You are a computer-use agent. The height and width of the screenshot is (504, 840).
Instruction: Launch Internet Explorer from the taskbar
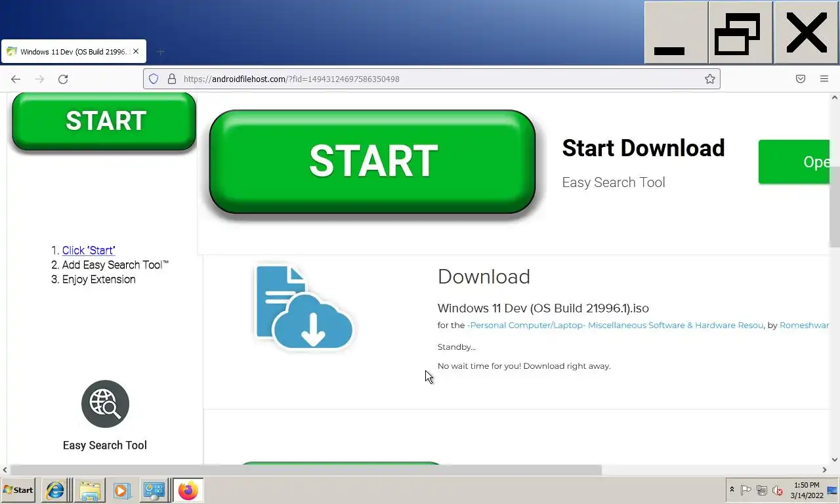[x=55, y=490]
